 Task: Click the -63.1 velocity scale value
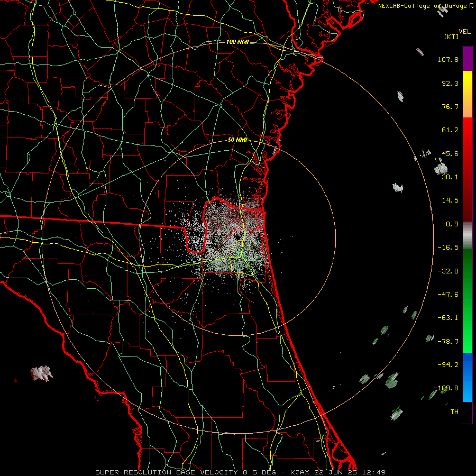point(448,318)
